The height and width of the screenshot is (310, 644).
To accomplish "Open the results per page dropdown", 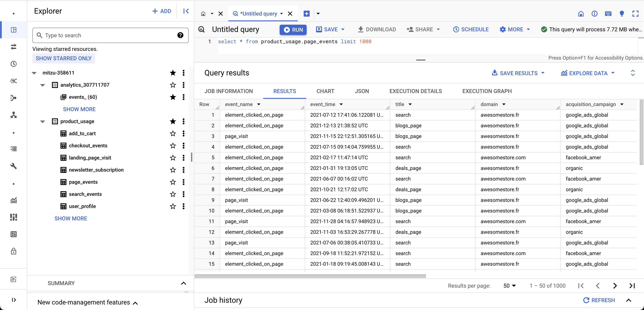I will [509, 286].
